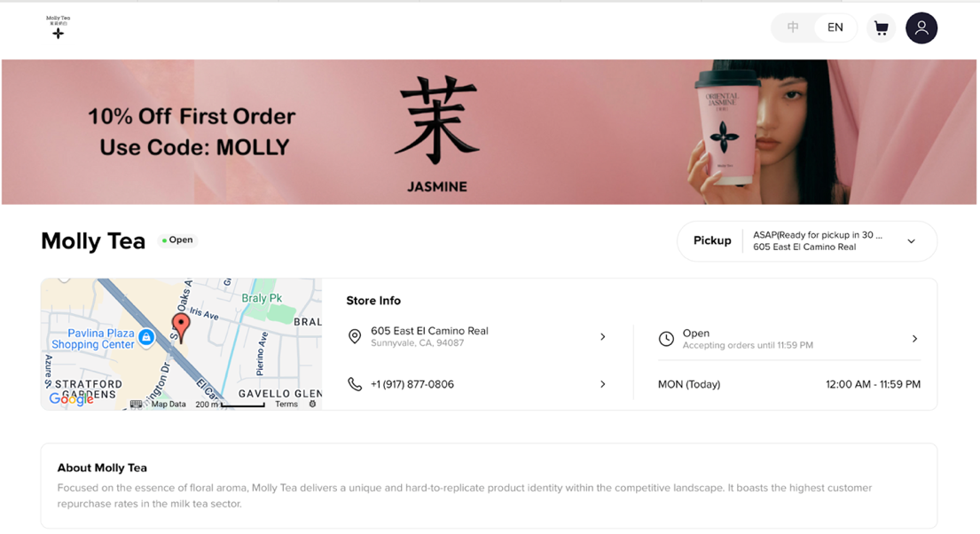The height and width of the screenshot is (534, 980).
Task: Click the map's 200 m scale bar
Action: click(x=230, y=404)
